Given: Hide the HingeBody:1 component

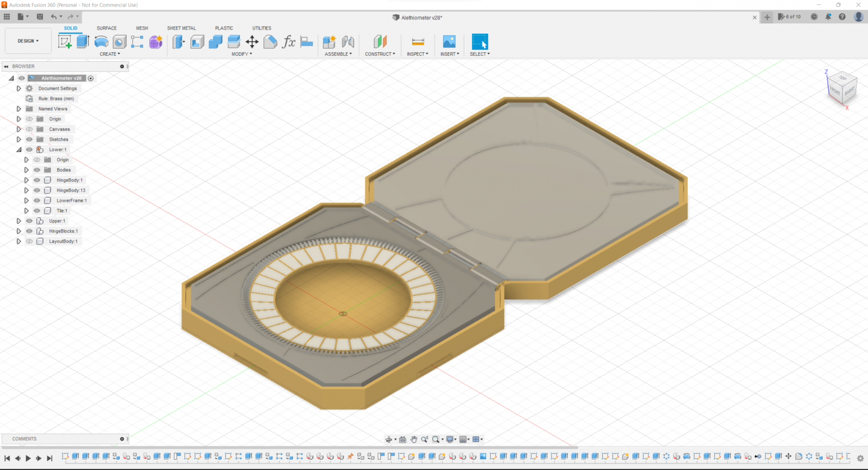Looking at the screenshot, I should (x=37, y=180).
